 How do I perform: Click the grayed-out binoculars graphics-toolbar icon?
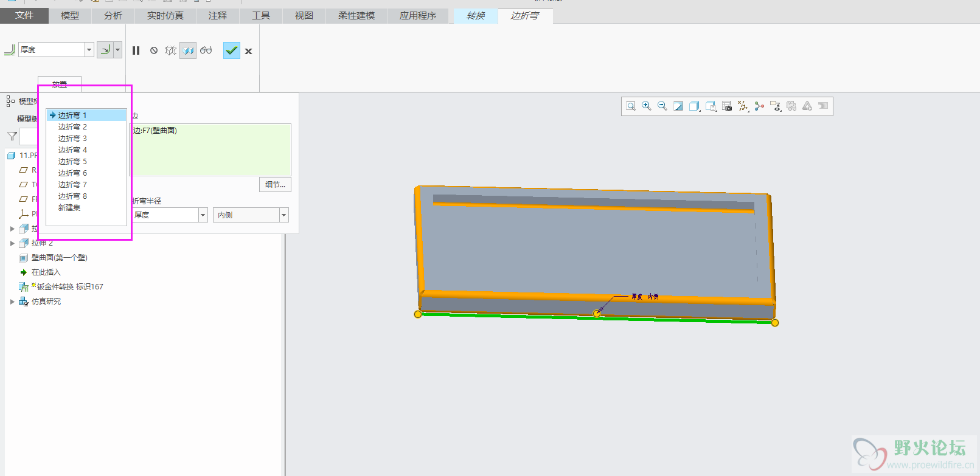click(791, 106)
